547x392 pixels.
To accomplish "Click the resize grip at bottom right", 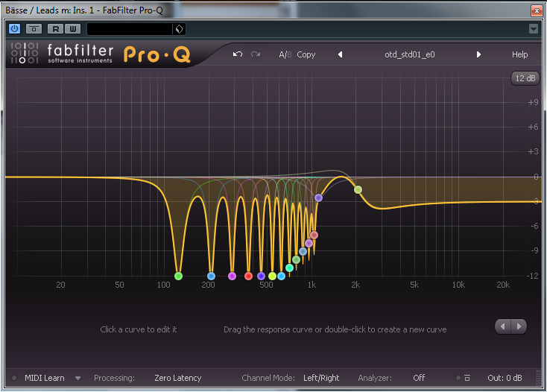I will pos(538,378).
